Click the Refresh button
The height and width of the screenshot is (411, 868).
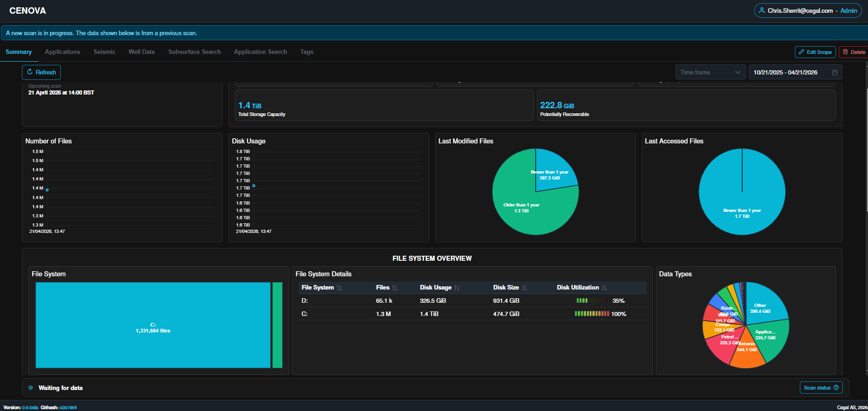(x=41, y=72)
